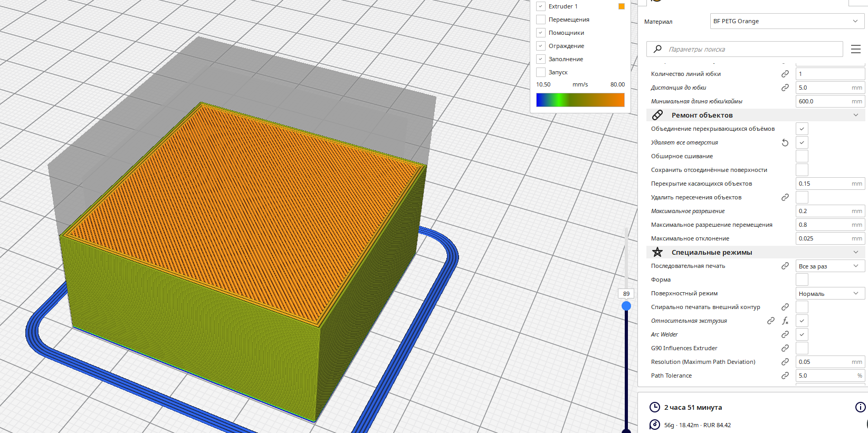Viewport: 868px width, 433px height.
Task: Click the search magnifier icon
Action: (657, 49)
